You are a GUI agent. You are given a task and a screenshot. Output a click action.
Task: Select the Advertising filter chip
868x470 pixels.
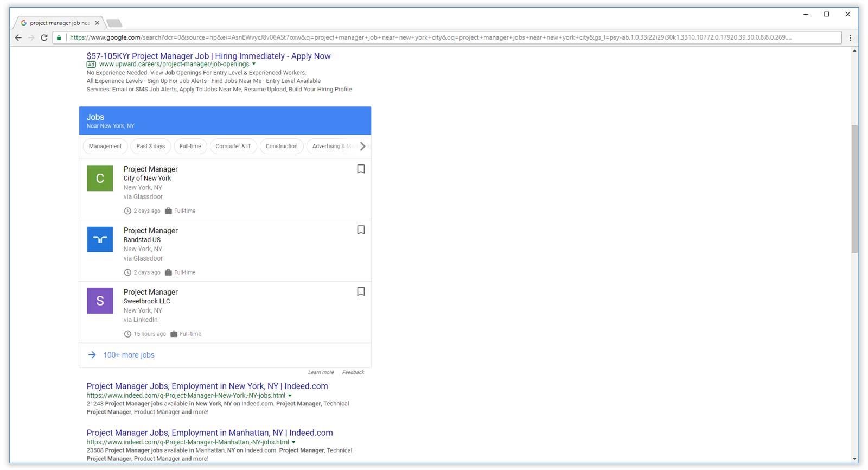(x=330, y=146)
